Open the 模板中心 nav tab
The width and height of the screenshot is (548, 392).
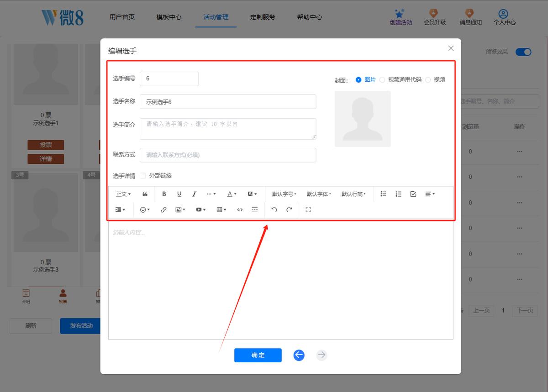coord(169,17)
